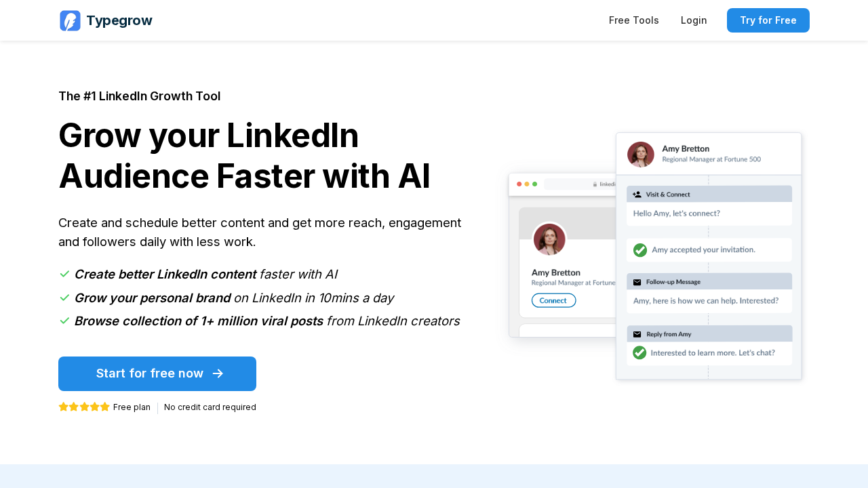
Task: Click the Typegrow brand name text
Action: [x=119, y=21]
